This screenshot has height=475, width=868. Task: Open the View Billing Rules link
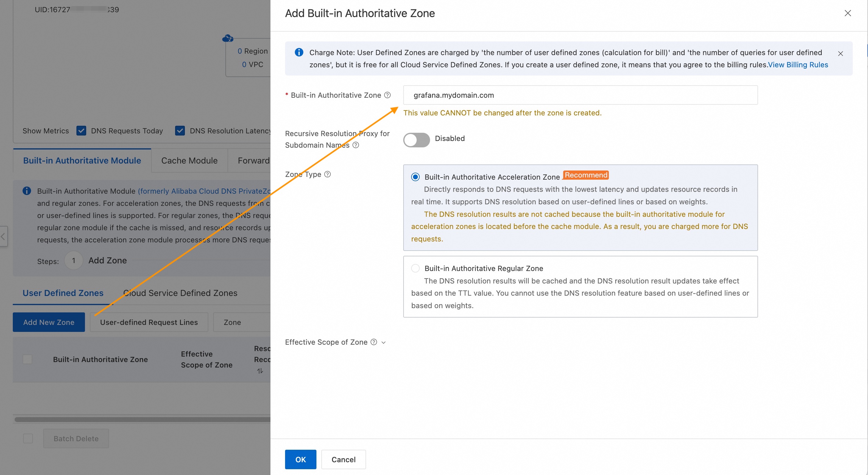click(x=798, y=65)
